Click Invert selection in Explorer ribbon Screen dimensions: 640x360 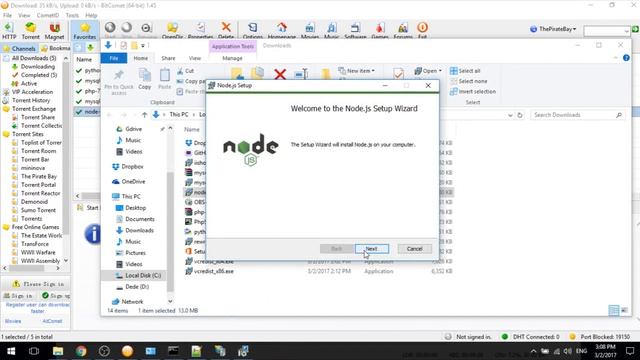coord(473,91)
